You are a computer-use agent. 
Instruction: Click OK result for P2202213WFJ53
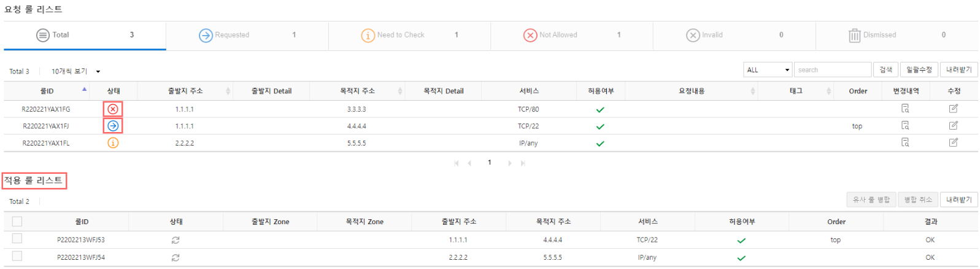pyautogui.click(x=930, y=240)
